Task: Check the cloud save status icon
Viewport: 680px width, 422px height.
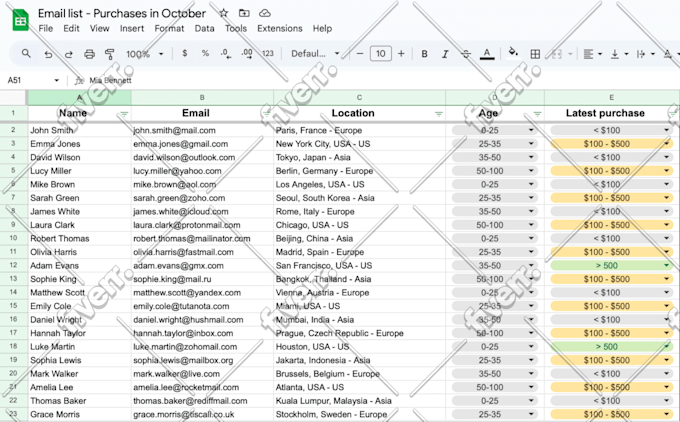Action: click(x=265, y=13)
